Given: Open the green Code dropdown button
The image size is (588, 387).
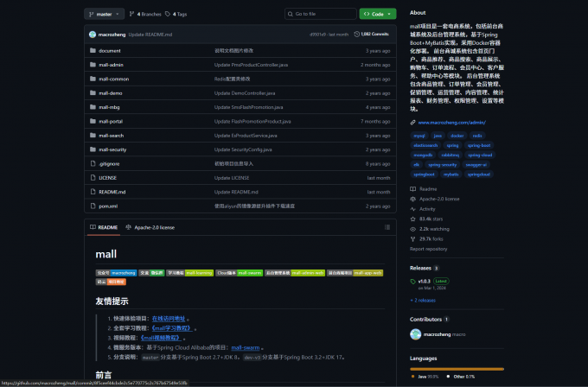Looking at the screenshot, I should [377, 14].
